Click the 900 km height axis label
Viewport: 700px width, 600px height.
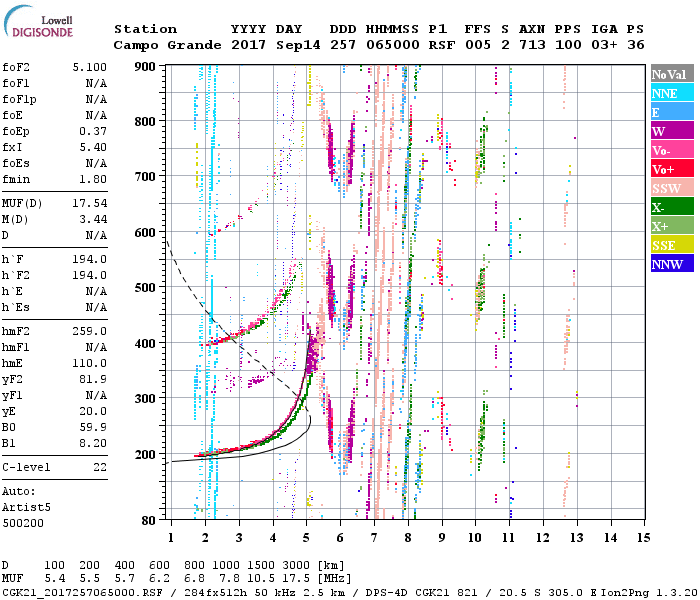tap(145, 67)
